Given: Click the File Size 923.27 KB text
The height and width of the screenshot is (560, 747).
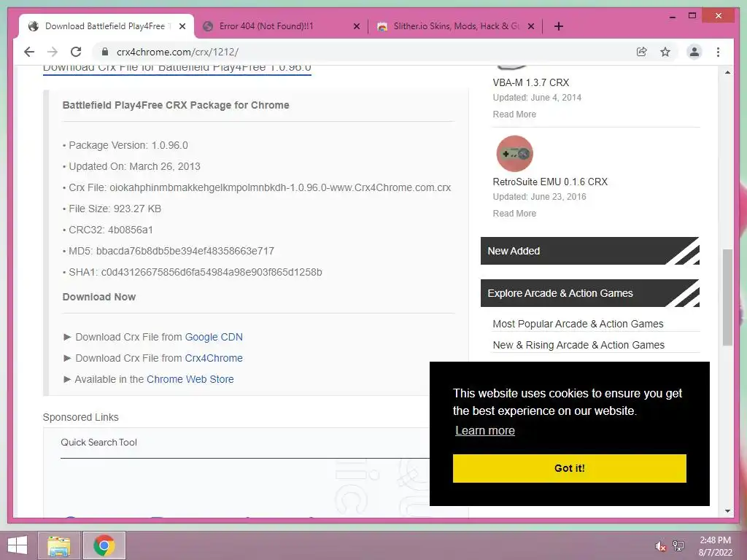Looking at the screenshot, I should 115,209.
